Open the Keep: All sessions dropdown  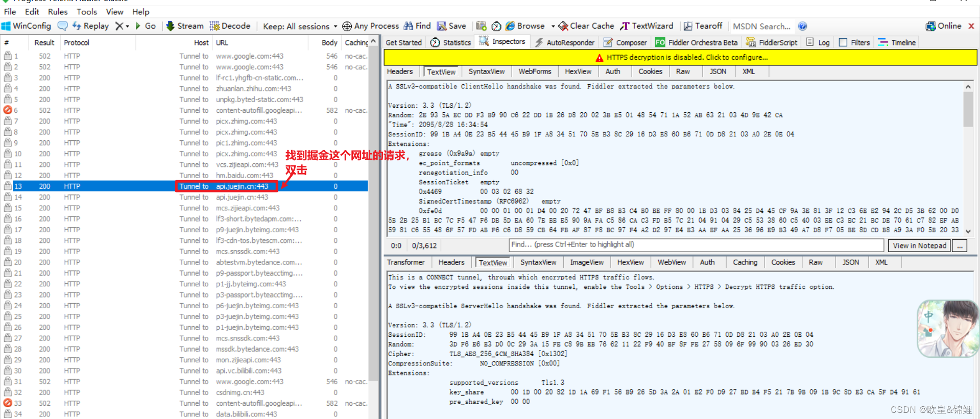[x=300, y=26]
